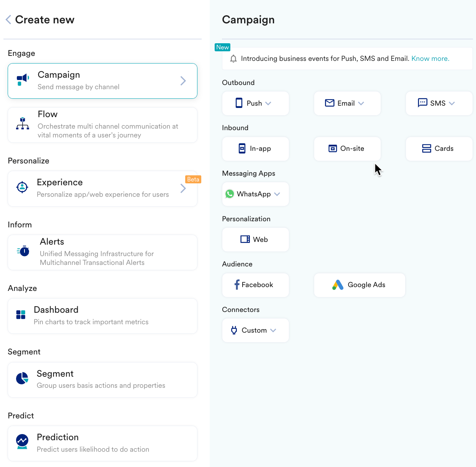This screenshot has width=476, height=467.
Task: Select the Dashboard option card
Action: pyautogui.click(x=103, y=316)
